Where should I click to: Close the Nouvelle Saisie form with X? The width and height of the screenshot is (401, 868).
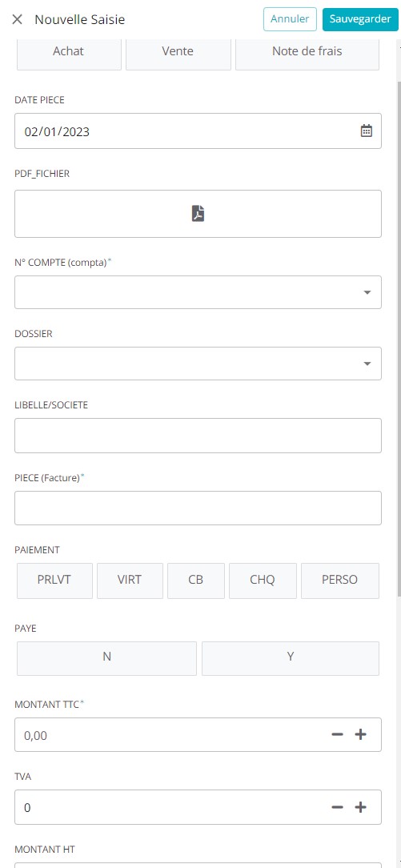coord(17,19)
